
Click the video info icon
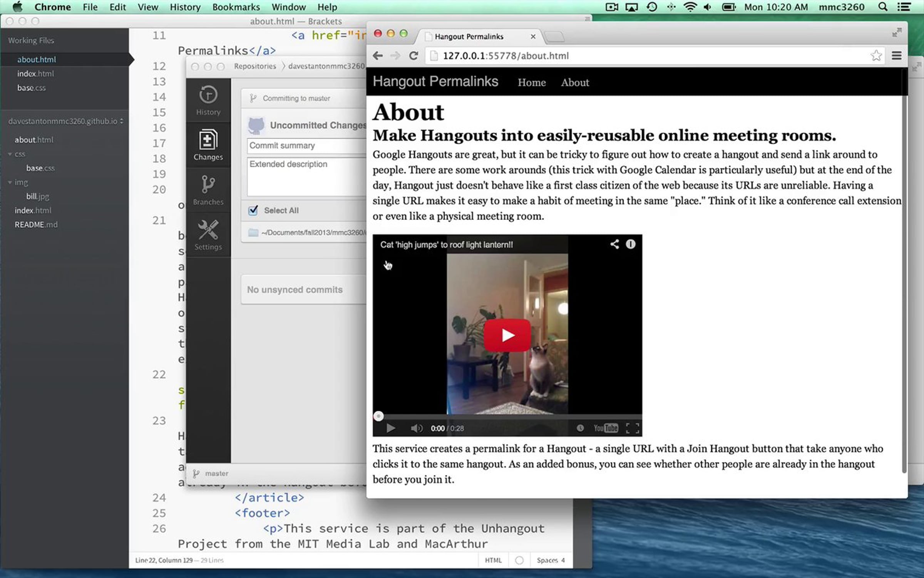[630, 244]
